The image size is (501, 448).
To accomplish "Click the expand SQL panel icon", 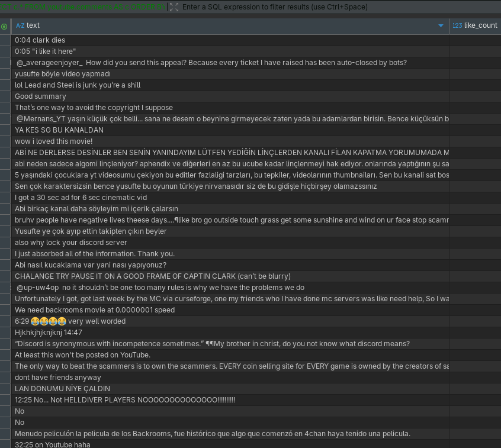I will 174,7.
